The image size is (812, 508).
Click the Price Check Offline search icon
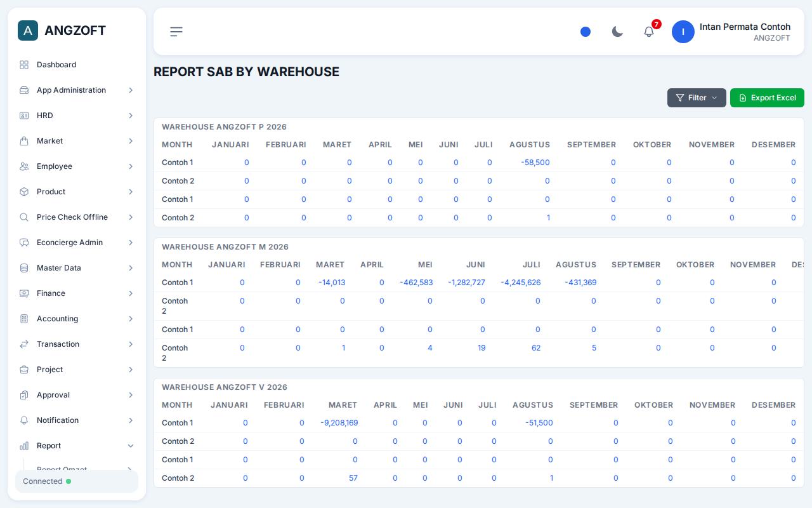[x=24, y=217]
